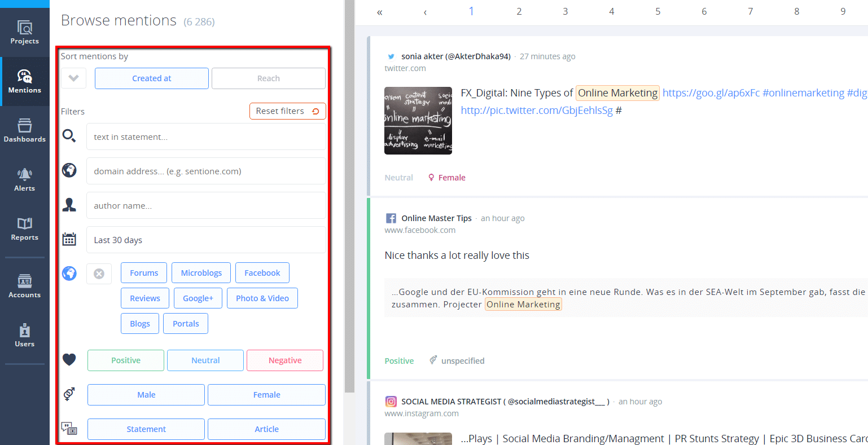Open the Reports sidebar section
The image size is (868, 445).
24,228
